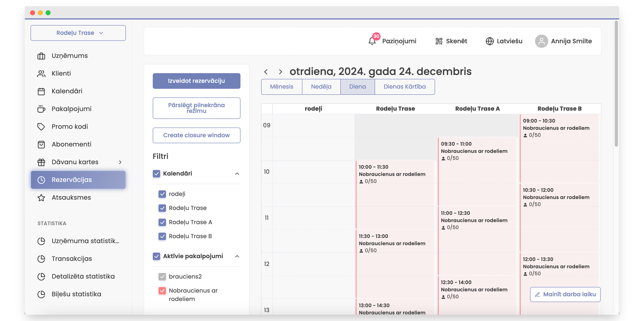Select the Dienas Kārtība tab
The image size is (644, 321).
click(405, 87)
